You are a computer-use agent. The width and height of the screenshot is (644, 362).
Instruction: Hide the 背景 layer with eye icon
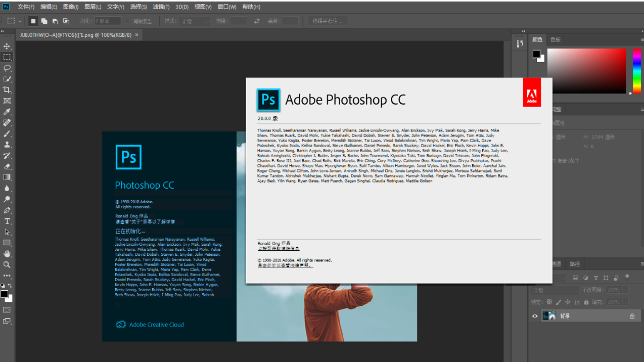[x=535, y=316]
